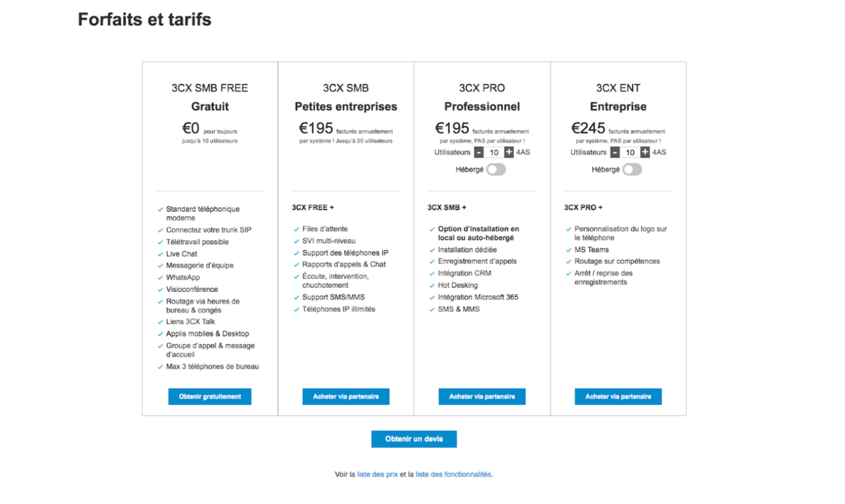Open the liste des prix link
The height and width of the screenshot is (504, 845).
click(x=377, y=474)
